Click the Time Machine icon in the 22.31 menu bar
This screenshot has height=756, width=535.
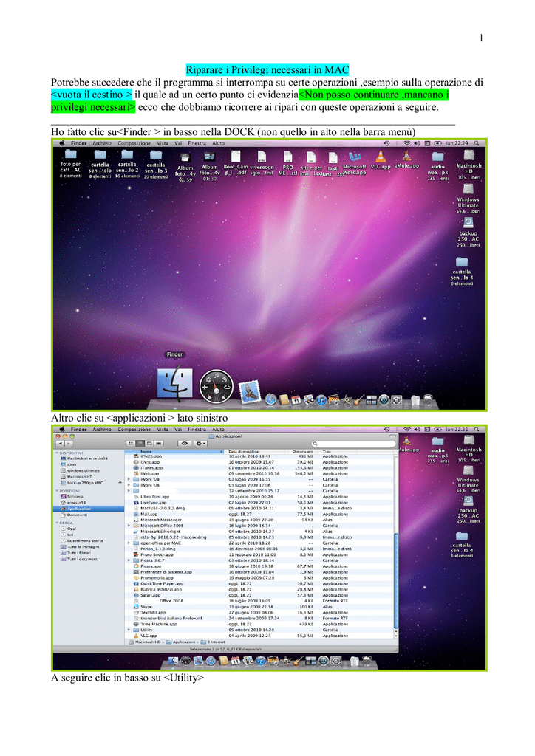387,429
